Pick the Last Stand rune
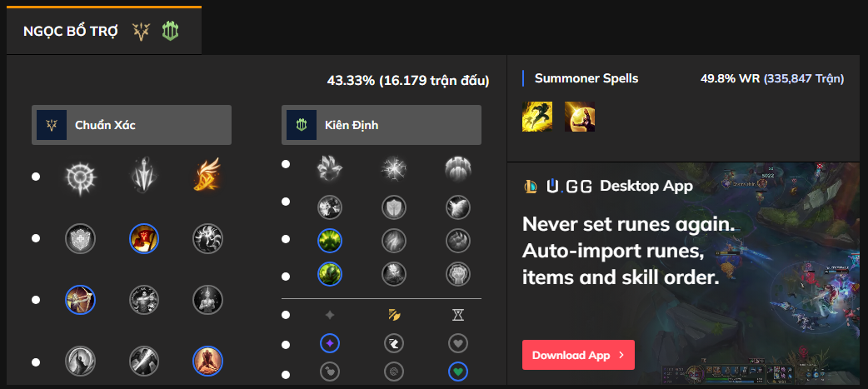Viewport: 868px width, 389px height. (x=207, y=362)
